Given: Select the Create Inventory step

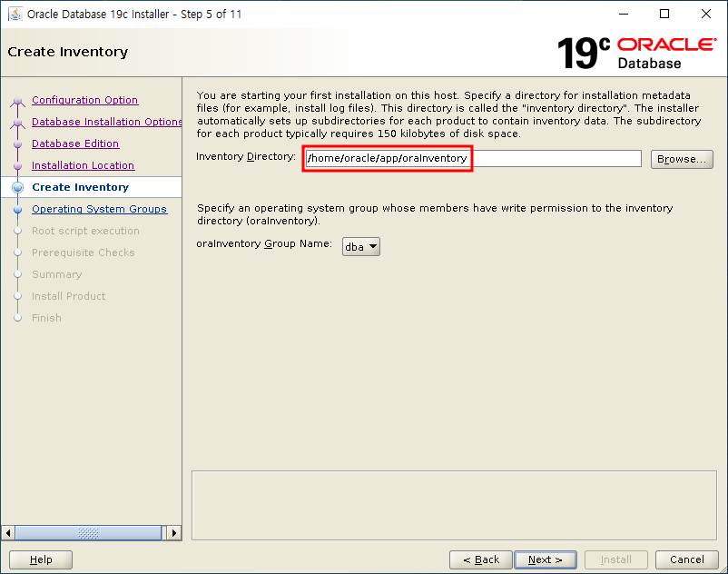Looking at the screenshot, I should pyautogui.click(x=80, y=187).
